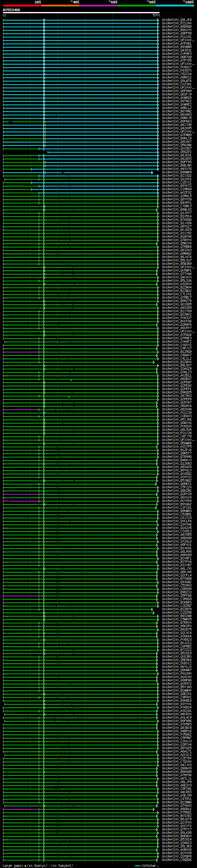197x868 pixels.
Task: Select hit label UniRef100_Q9FHA9
Action: click(177, 91)
